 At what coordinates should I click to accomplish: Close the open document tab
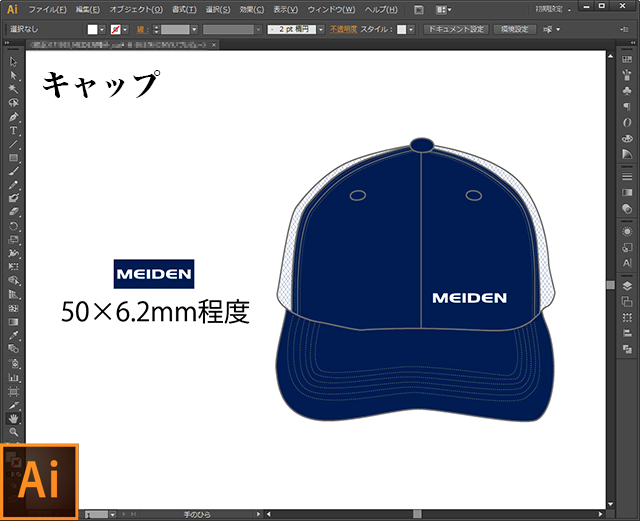(214, 45)
